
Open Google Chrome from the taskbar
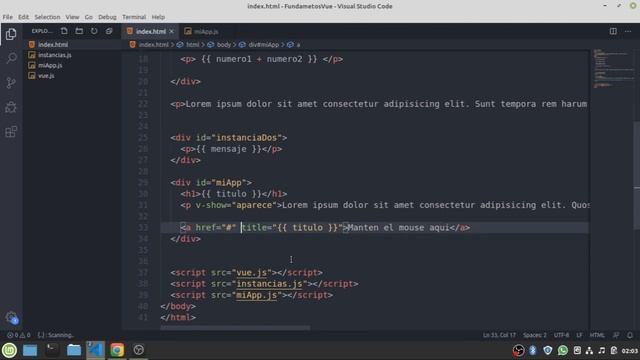[x=117, y=350]
